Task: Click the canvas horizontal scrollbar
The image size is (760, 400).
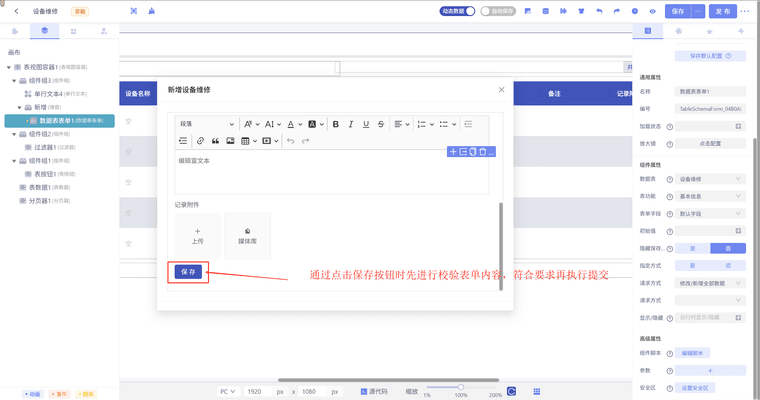Action: (x=388, y=380)
